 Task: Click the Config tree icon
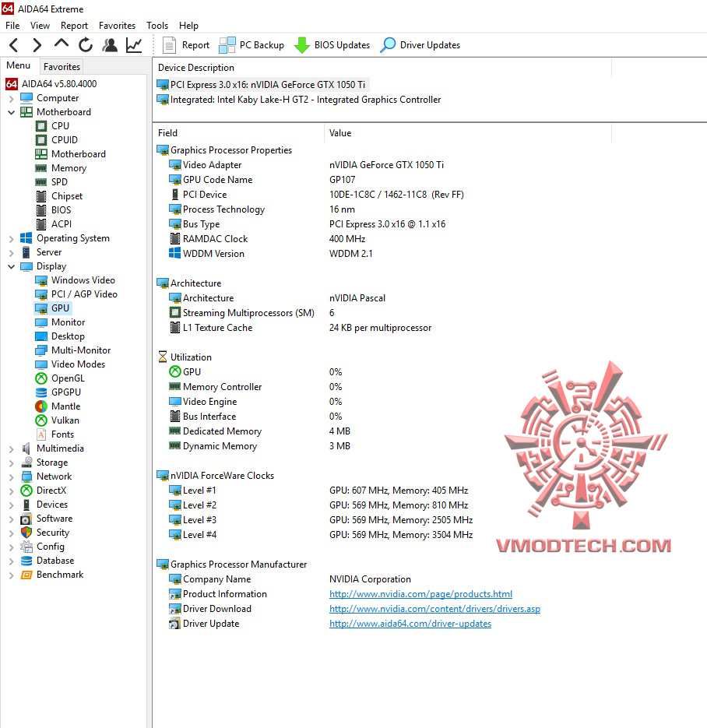[26, 547]
